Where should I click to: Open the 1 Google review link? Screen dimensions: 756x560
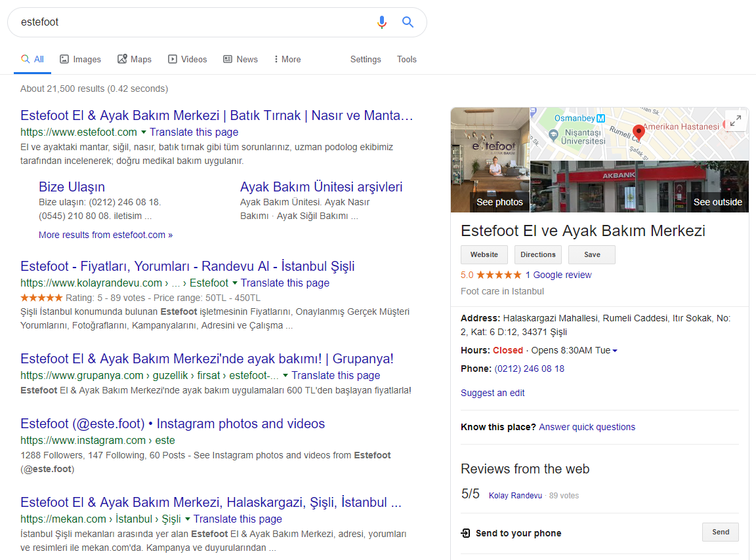pos(558,275)
